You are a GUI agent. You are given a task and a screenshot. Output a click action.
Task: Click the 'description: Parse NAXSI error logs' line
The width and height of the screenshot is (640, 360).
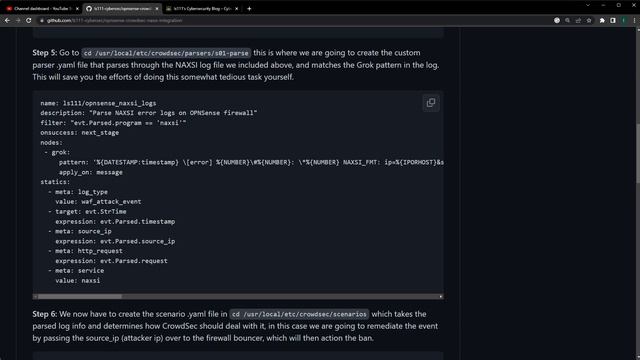tap(149, 113)
